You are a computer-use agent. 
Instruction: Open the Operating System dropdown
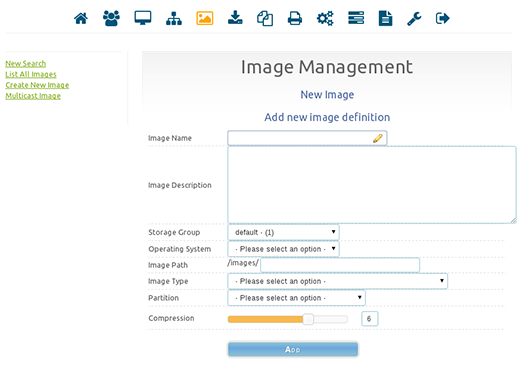point(283,249)
